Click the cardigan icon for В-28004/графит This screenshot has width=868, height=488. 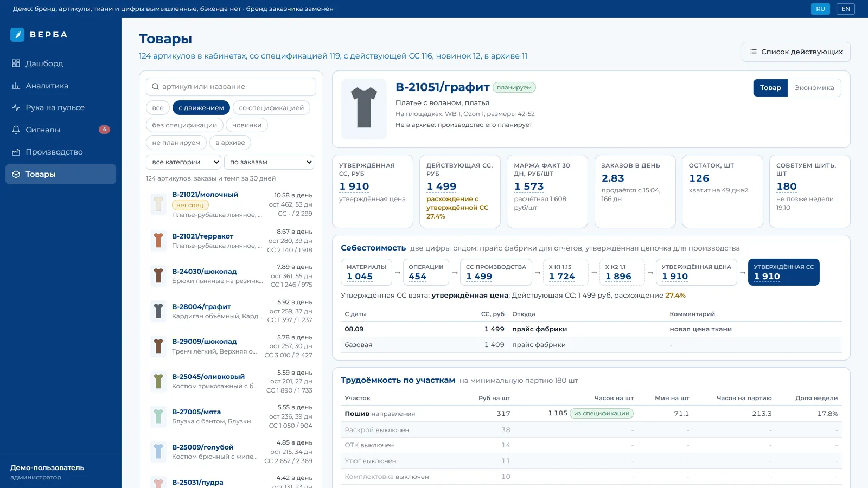(158, 311)
